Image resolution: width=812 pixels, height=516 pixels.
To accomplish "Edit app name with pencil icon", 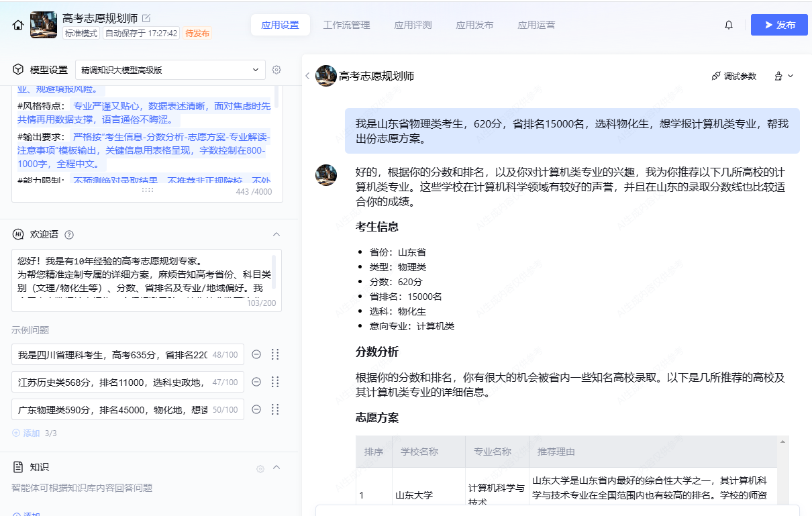I will (146, 18).
